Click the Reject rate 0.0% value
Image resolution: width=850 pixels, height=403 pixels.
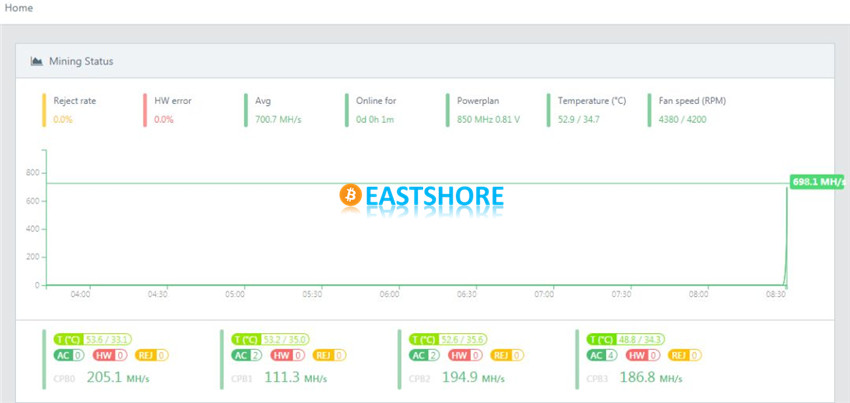(x=63, y=120)
